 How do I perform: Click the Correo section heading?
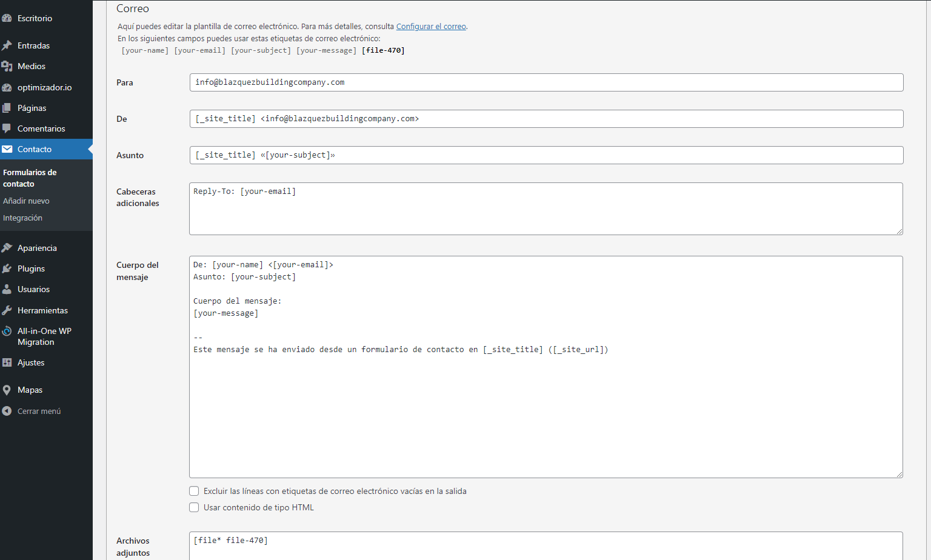pos(133,8)
